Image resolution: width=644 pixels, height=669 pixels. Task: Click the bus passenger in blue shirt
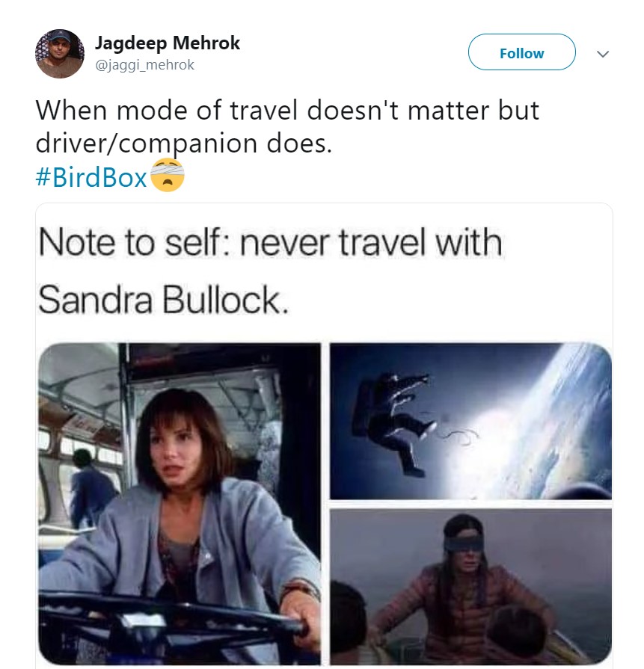[91, 487]
